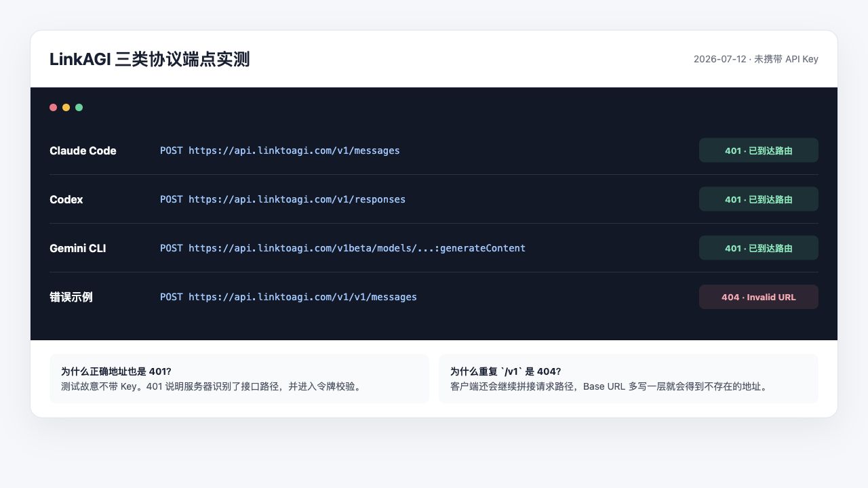This screenshot has width=868, height=488.
Task: Click the Claude Code row label
Action: coord(83,150)
